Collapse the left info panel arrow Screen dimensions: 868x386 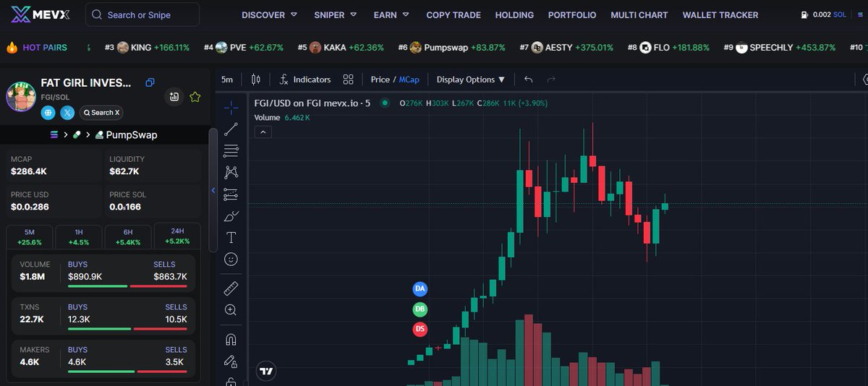[x=213, y=190]
